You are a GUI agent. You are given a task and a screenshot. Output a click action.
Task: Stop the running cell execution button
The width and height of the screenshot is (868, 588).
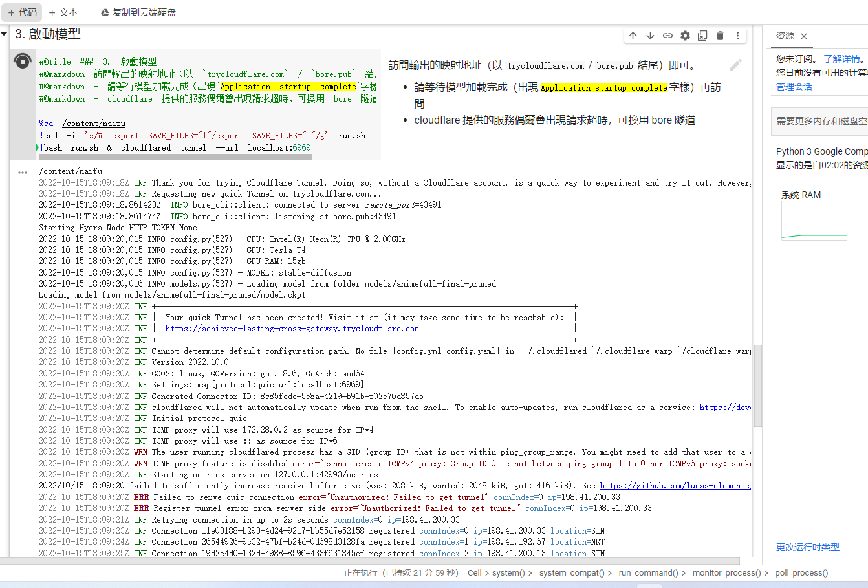(x=23, y=61)
